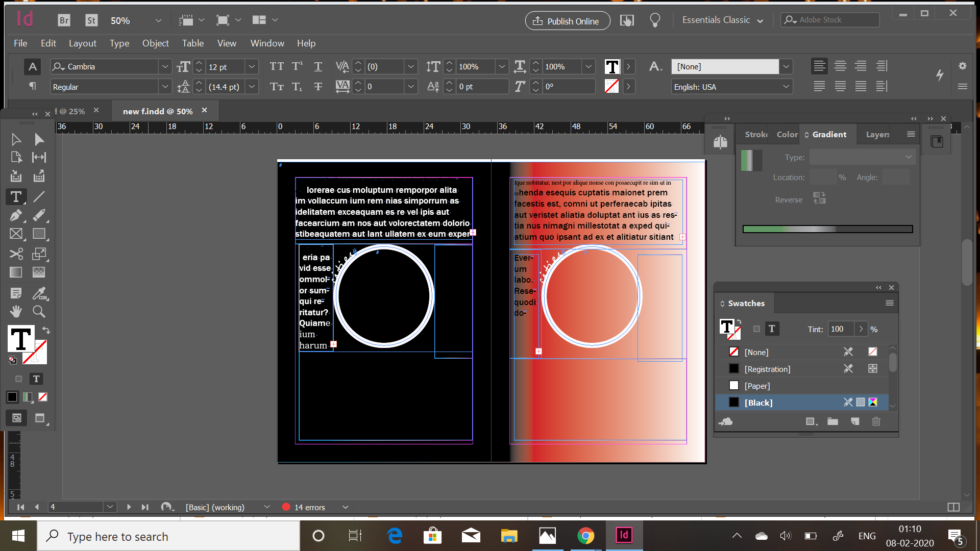Select the Hand tool
The width and height of the screenshot is (980, 551).
tap(16, 311)
